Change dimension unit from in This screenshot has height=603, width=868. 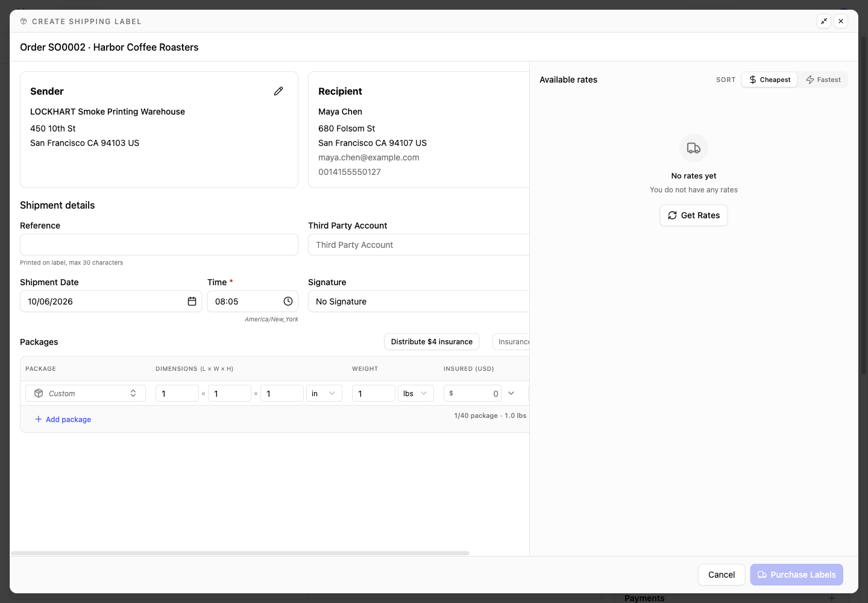click(324, 393)
